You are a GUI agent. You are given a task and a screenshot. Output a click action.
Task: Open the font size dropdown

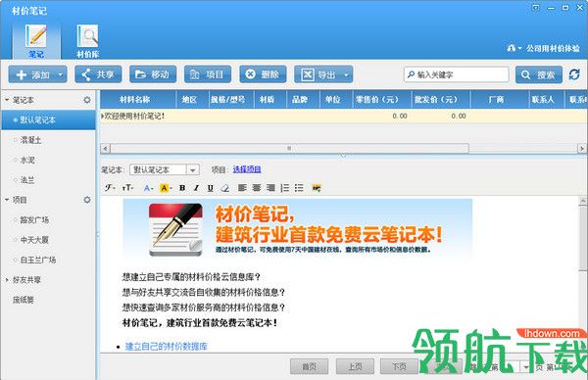pyautogui.click(x=127, y=187)
